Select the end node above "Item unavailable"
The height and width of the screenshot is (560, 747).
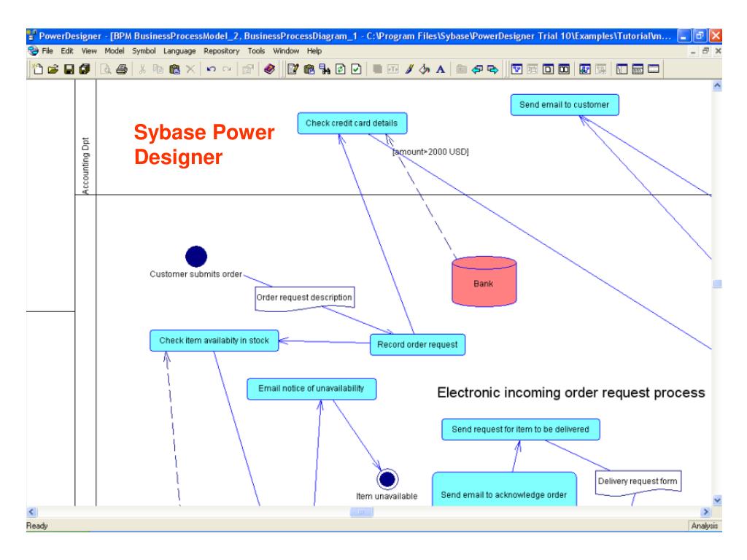coord(387,478)
